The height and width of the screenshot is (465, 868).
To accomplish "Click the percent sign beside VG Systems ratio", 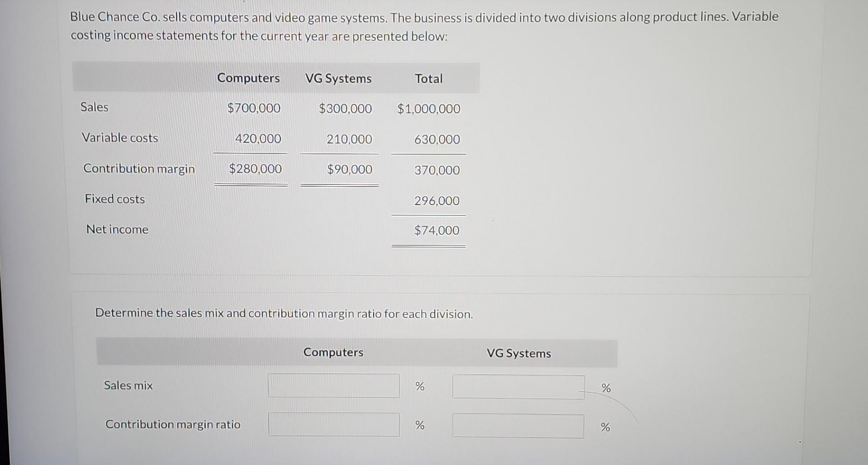I will 605,425.
